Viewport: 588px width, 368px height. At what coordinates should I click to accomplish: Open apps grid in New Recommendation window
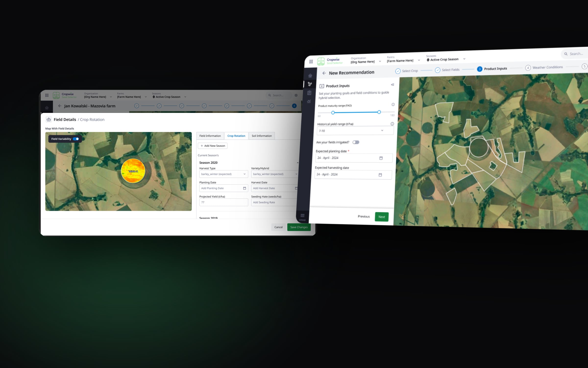tap(311, 62)
